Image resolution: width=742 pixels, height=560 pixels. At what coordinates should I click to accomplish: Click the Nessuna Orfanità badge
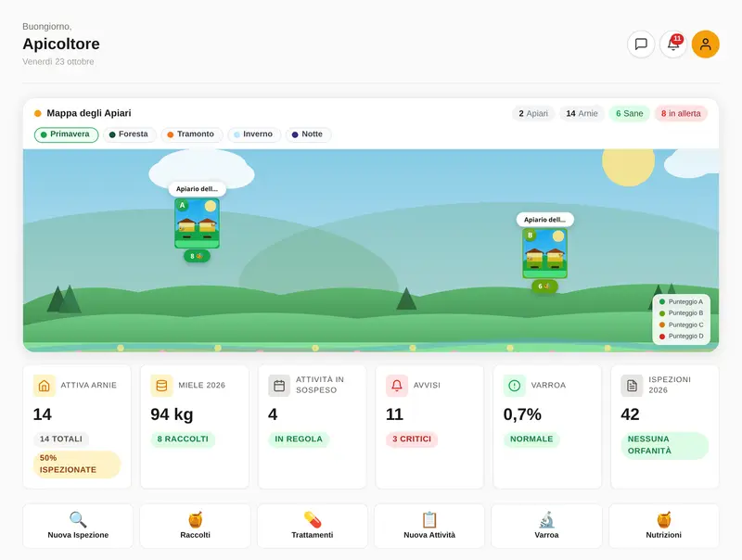click(665, 445)
